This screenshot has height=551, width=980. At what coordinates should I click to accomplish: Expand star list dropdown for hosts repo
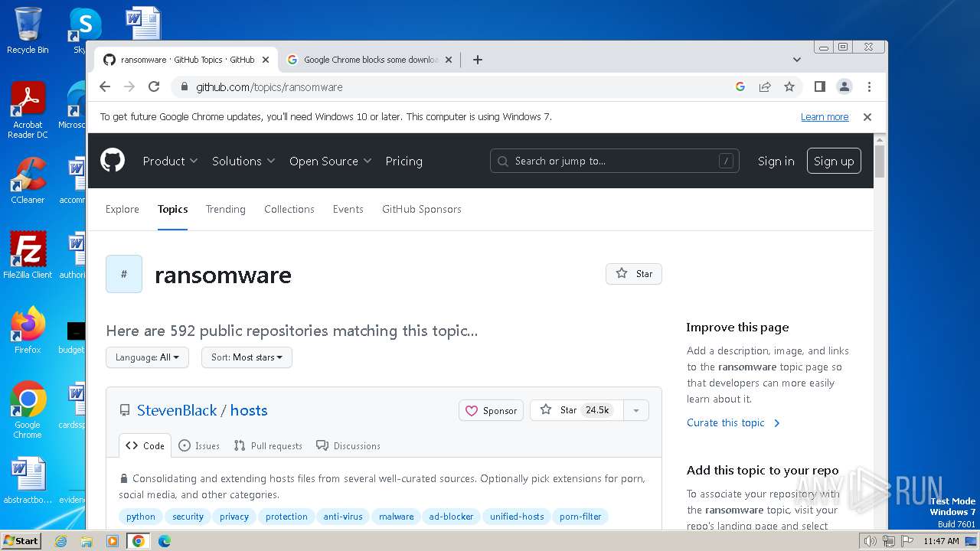[x=636, y=410]
